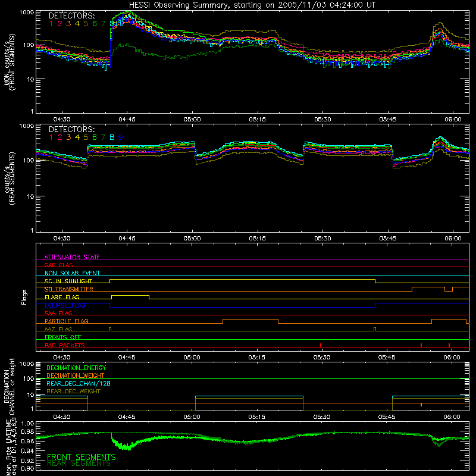Select detector 2 in rear segments legend
The width and height of the screenshot is (476, 476).
(x=60, y=137)
